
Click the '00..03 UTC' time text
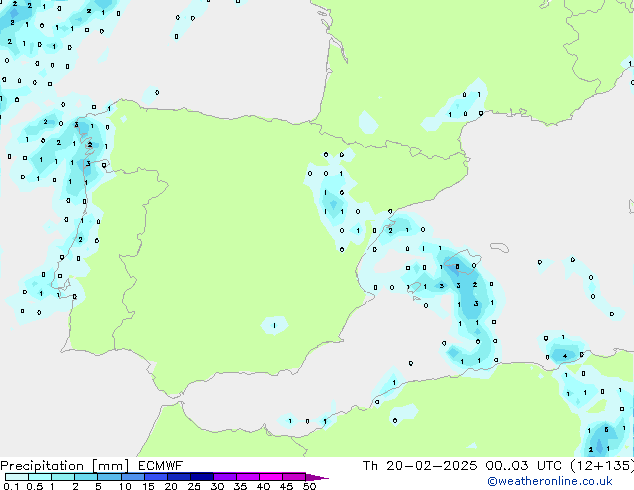[x=524, y=466]
